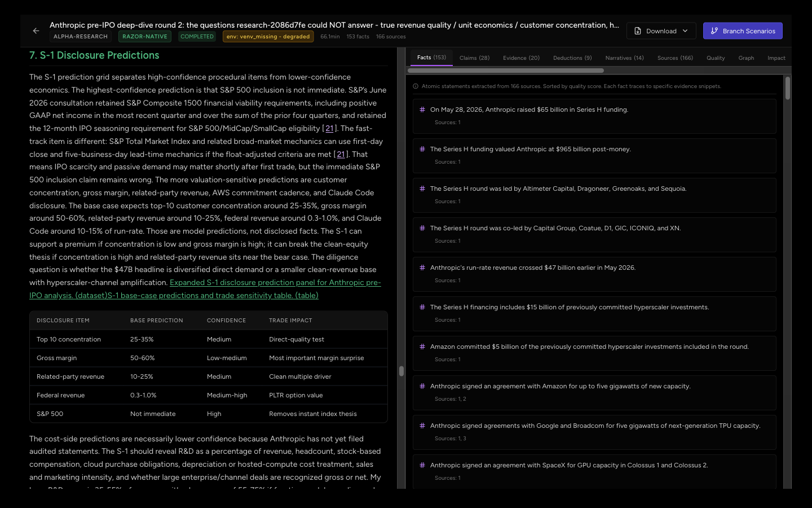Screen dimensions: 812x508
Task: Select the Gross margin row label
Action: 56,358
